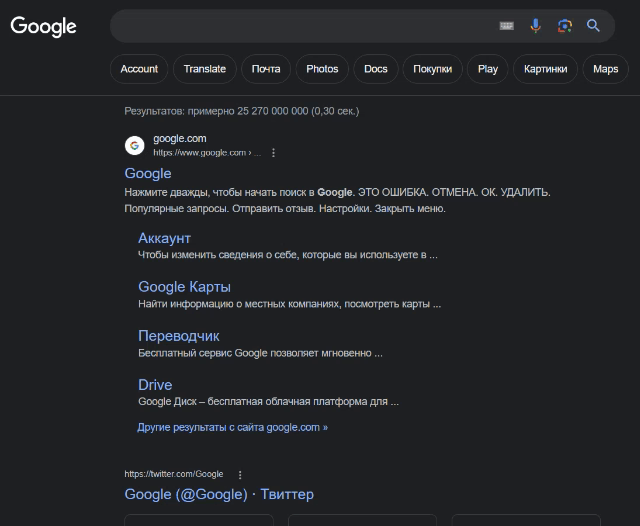The width and height of the screenshot is (640, 526).
Task: Open Google (@Google) · Твиттер result
Action: pyautogui.click(x=219, y=494)
